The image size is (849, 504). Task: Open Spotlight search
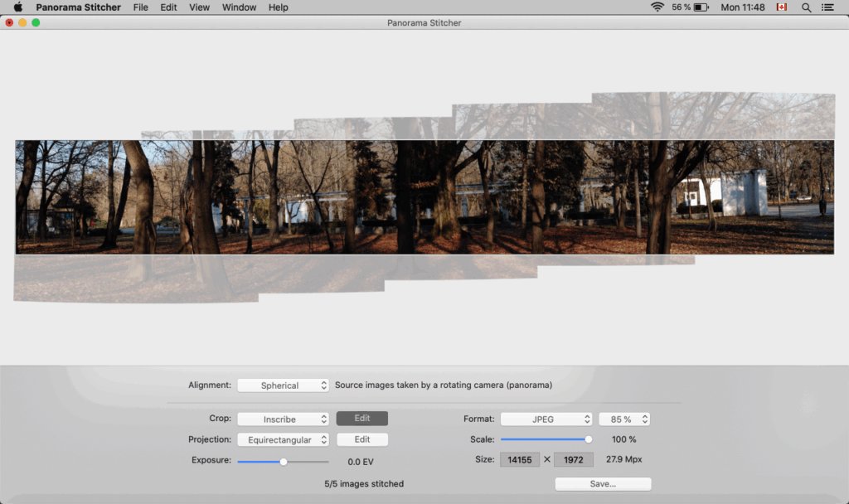coord(806,7)
